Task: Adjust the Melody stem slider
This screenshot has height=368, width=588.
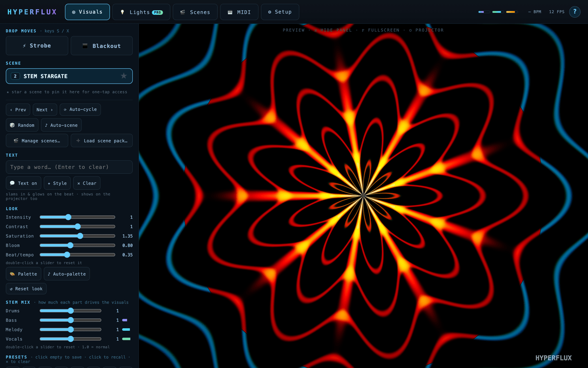Action: point(71,329)
